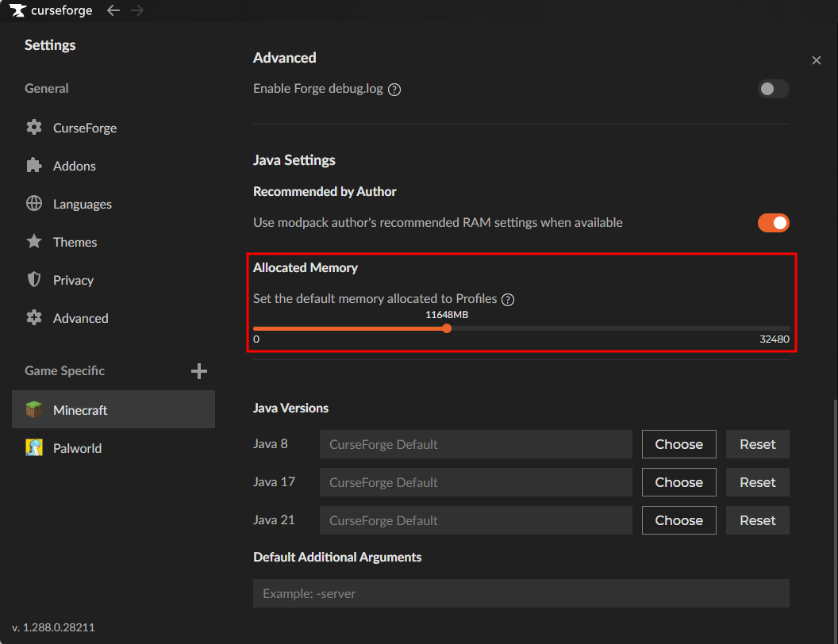This screenshot has height=644, width=838.
Task: Open Privacy settings section
Action: click(113, 280)
